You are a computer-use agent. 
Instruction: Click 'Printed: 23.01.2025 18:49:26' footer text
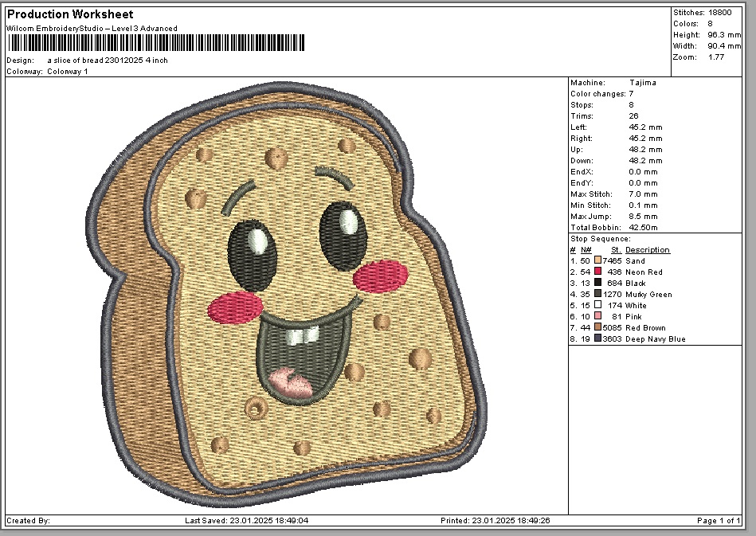tap(496, 521)
